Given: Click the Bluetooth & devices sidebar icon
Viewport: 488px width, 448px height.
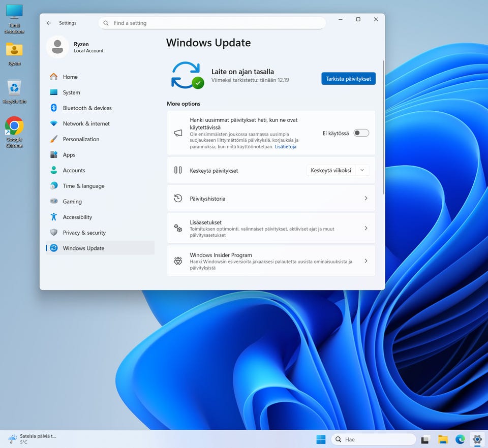Looking at the screenshot, I should coord(54,108).
